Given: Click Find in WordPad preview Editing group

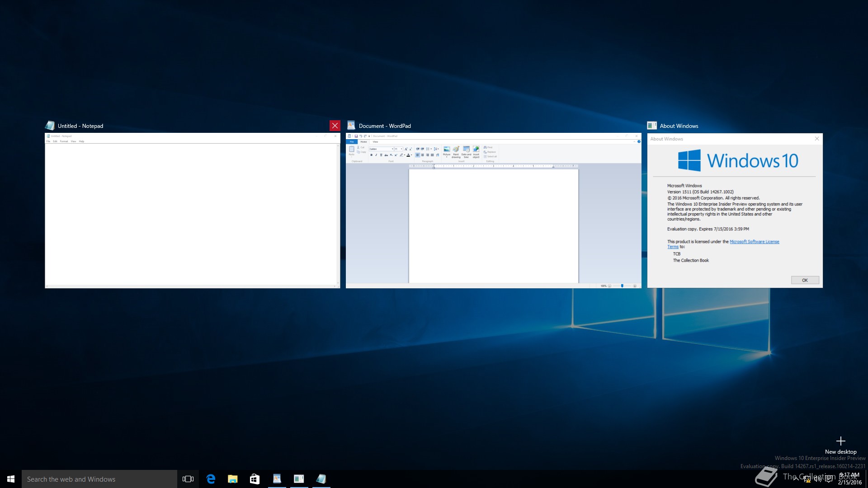Looking at the screenshot, I should (488, 147).
